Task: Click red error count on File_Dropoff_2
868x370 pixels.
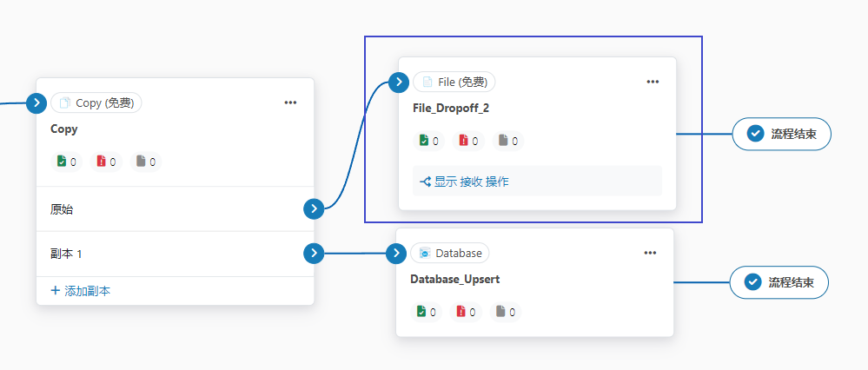Action: [x=469, y=141]
